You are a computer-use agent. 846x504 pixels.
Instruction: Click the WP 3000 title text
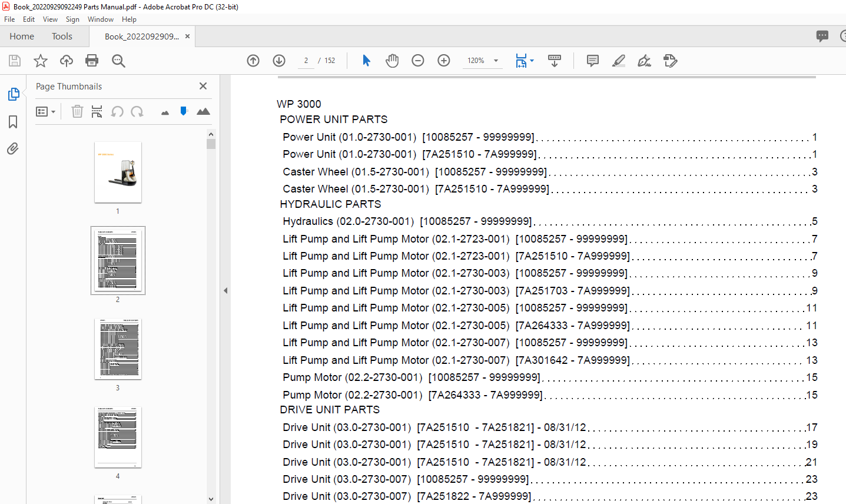(299, 104)
